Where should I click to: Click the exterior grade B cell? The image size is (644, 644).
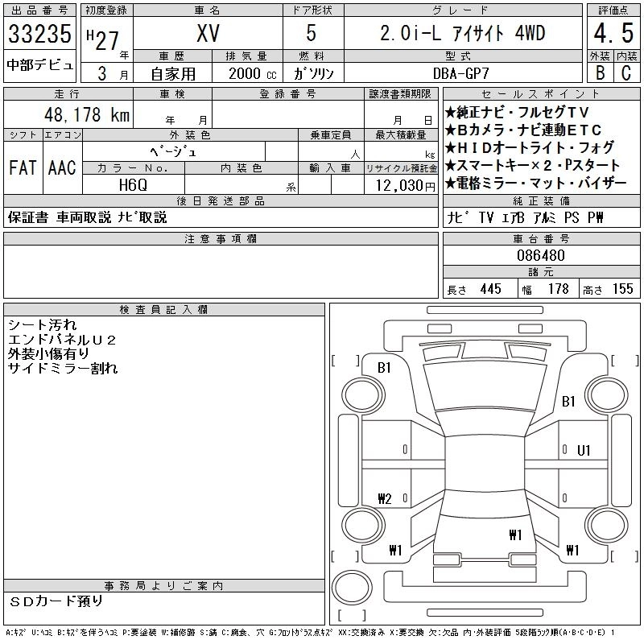600,72
